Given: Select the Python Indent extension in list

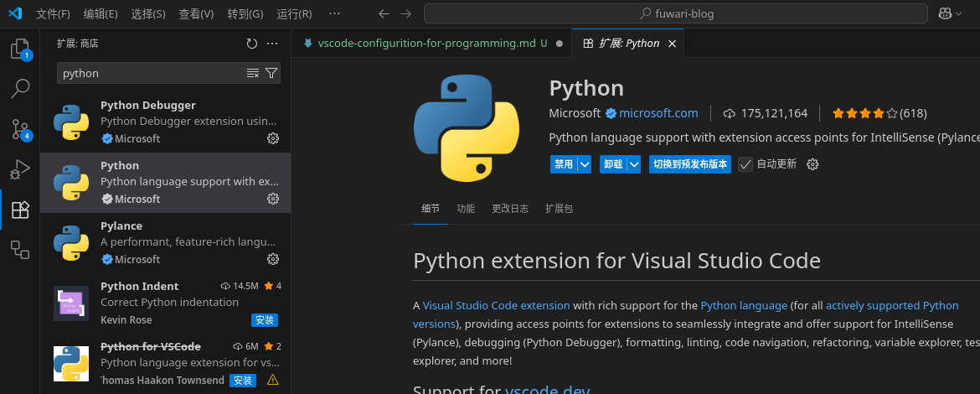Looking at the screenshot, I should point(165,303).
